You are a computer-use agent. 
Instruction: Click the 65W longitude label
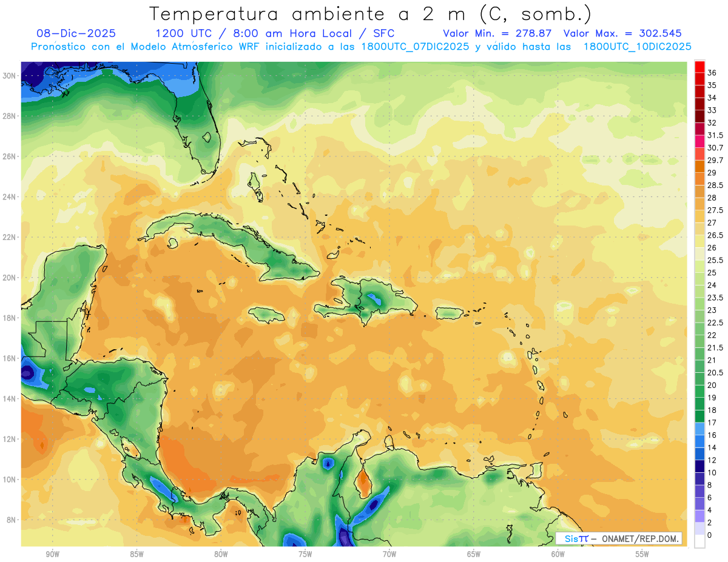474,554
